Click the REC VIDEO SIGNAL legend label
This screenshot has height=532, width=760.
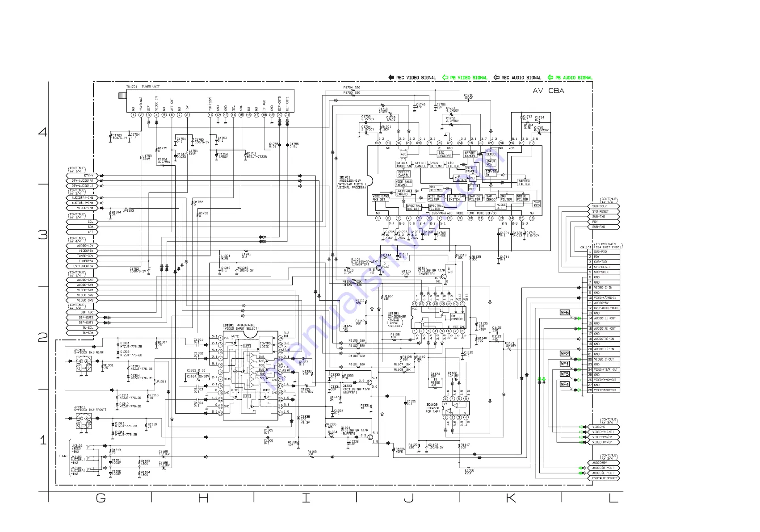[416, 78]
